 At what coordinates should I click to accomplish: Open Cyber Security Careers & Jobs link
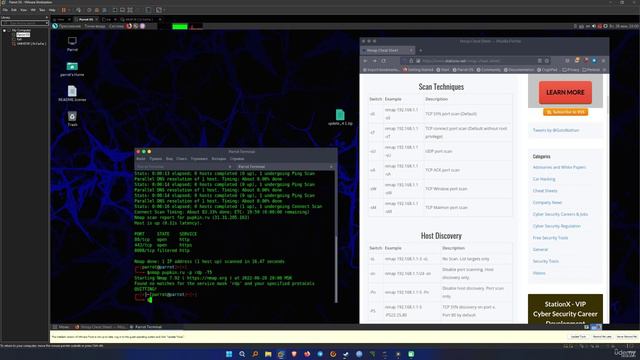(560, 214)
